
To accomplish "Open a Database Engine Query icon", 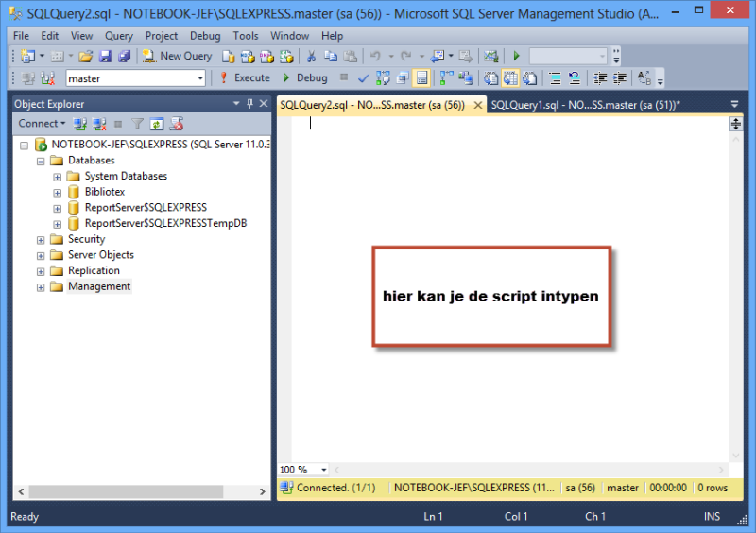I will [x=228, y=57].
